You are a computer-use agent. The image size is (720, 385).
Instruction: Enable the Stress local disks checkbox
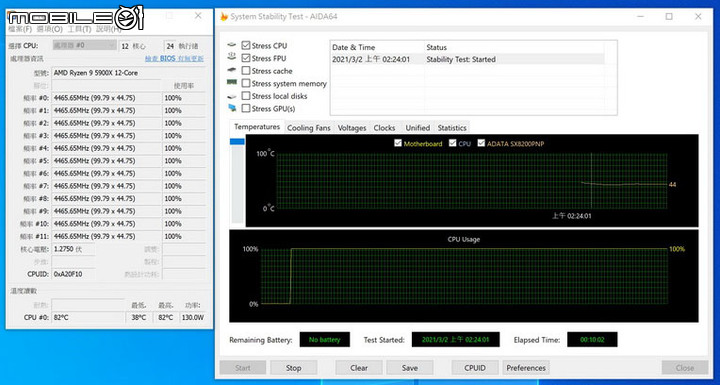(x=246, y=96)
